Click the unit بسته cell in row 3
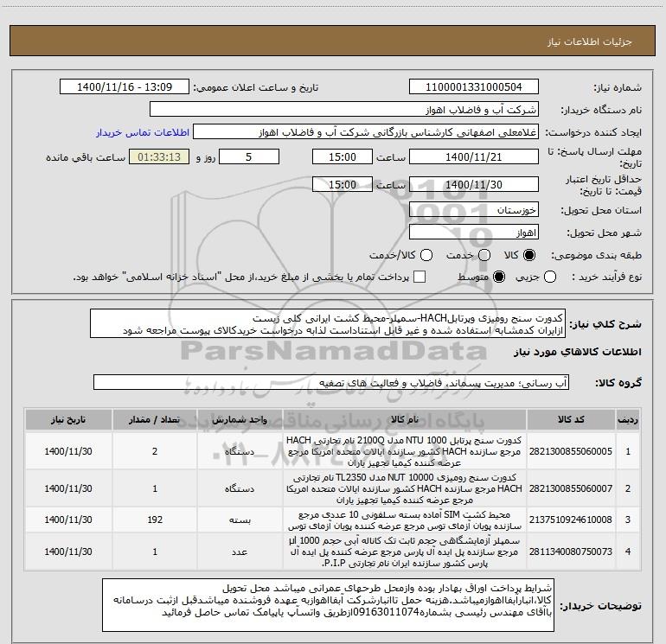The width and height of the screenshot is (666, 644). [240, 520]
